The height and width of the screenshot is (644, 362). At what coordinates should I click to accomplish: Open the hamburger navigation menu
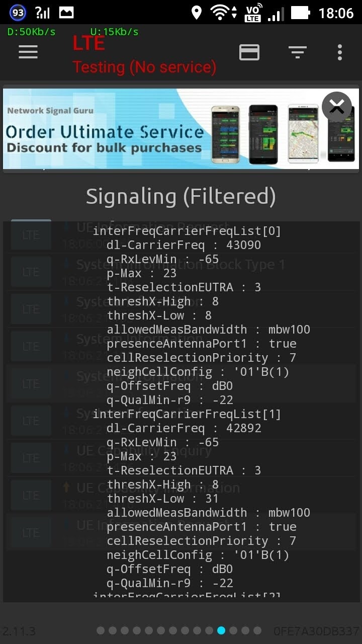click(x=28, y=52)
